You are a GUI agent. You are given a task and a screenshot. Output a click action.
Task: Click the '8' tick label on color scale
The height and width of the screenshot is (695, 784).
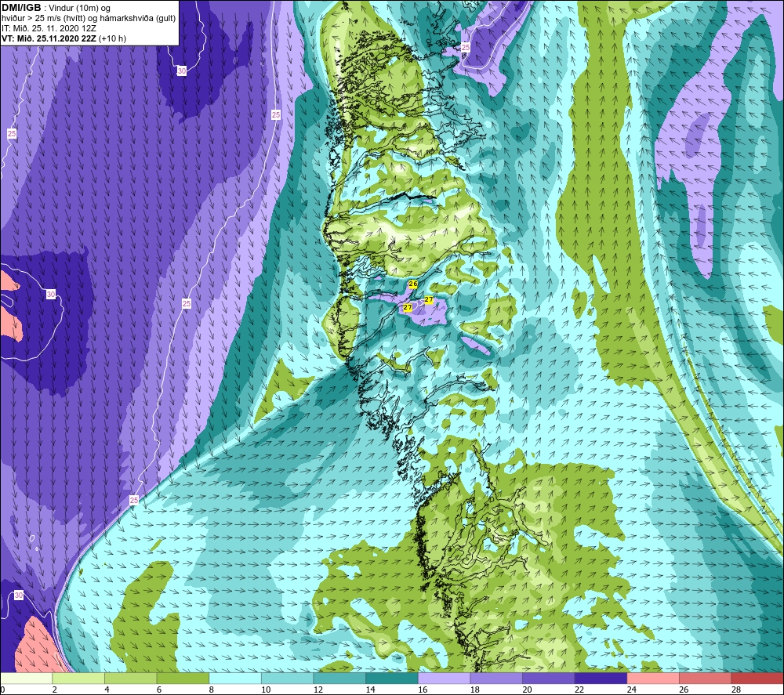coord(212,690)
